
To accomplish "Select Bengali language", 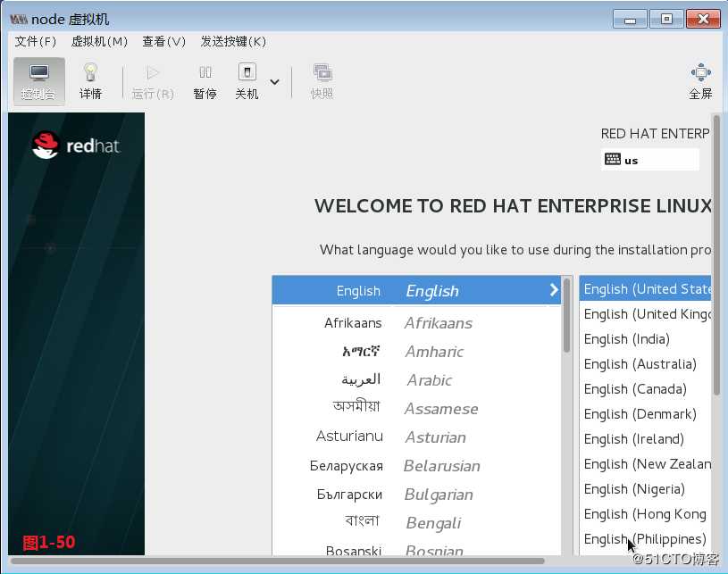I will (416, 523).
